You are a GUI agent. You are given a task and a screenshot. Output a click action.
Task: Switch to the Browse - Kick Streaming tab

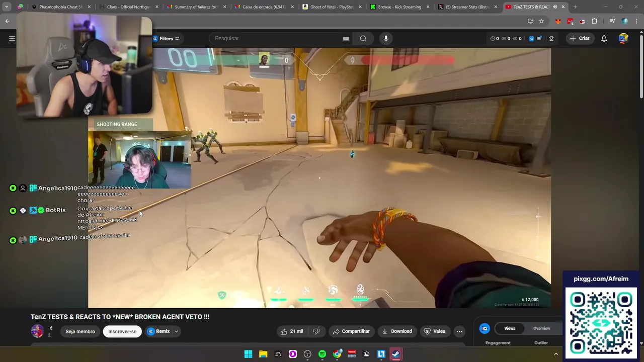point(398,7)
